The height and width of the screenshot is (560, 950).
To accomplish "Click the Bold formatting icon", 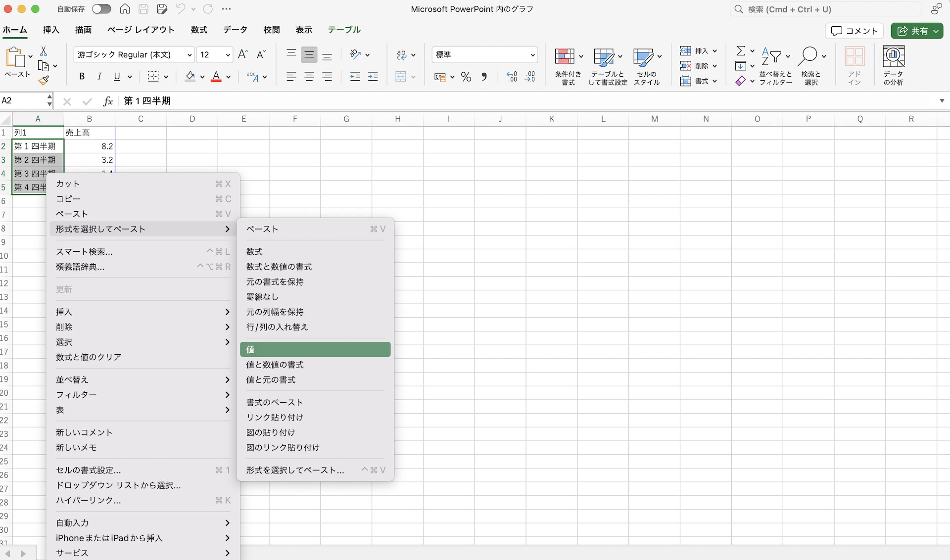I will pyautogui.click(x=82, y=77).
